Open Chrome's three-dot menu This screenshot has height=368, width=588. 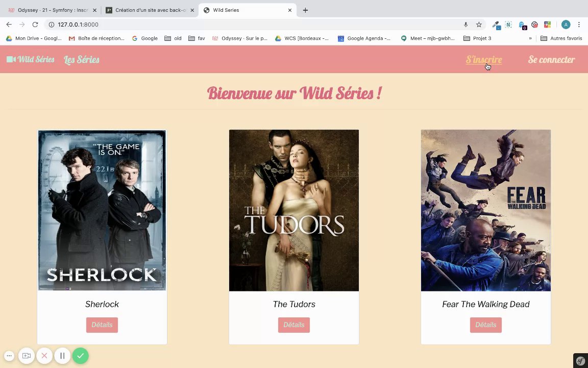(579, 25)
